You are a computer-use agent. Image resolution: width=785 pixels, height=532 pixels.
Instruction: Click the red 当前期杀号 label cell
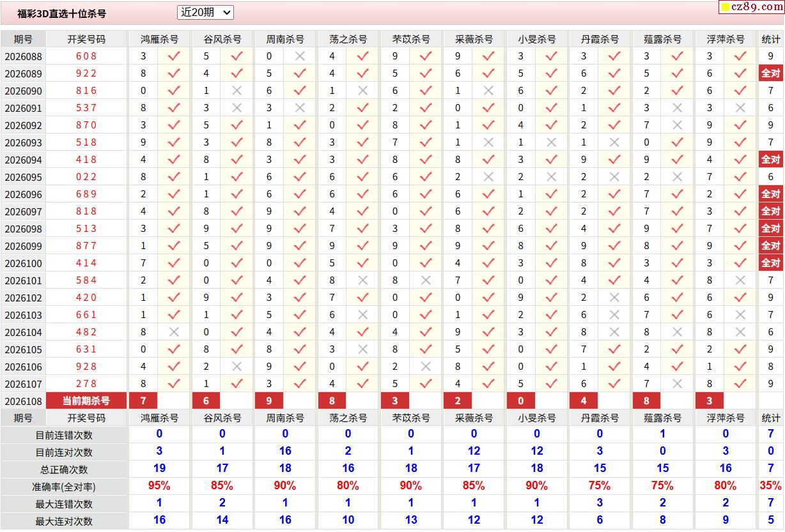[86, 401]
